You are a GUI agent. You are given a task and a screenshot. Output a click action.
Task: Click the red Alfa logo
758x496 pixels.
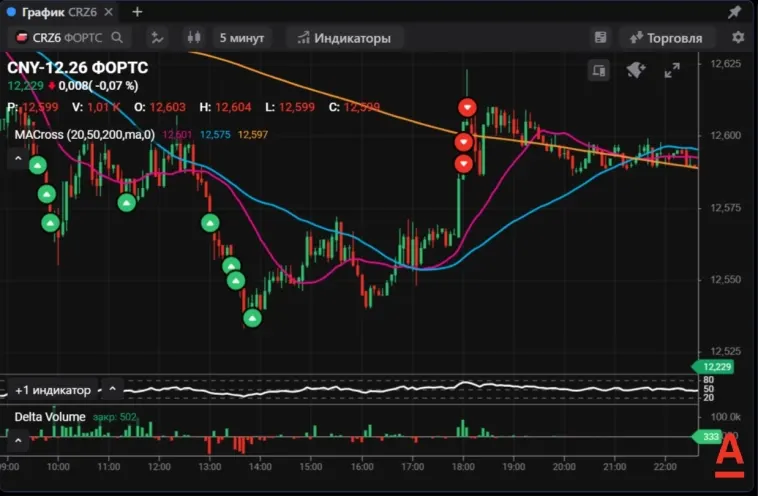coord(729,456)
